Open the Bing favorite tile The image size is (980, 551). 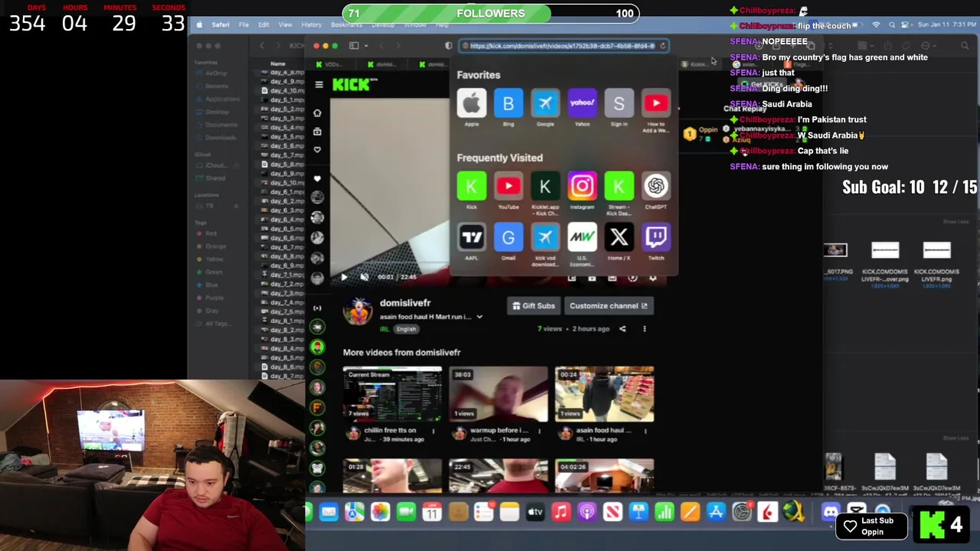[508, 103]
